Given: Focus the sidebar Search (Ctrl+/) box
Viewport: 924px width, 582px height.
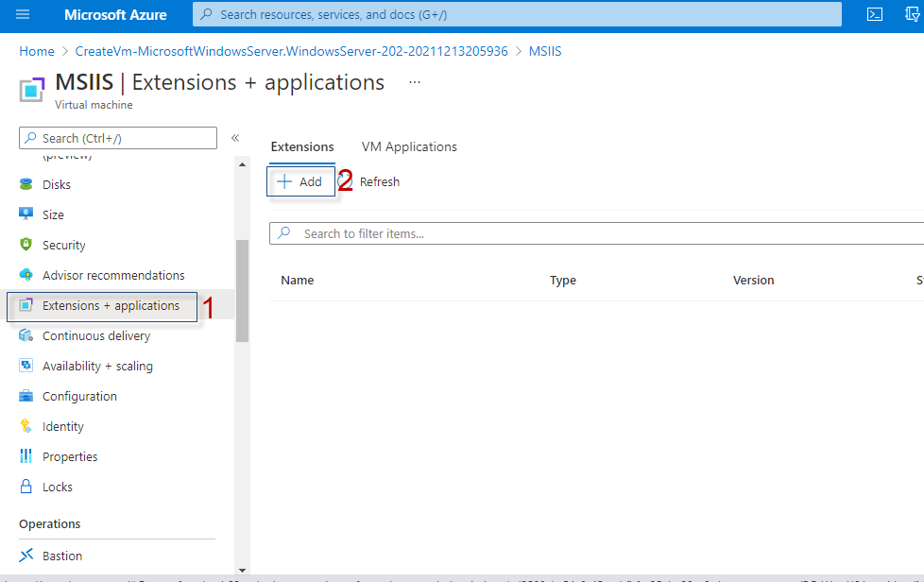Looking at the screenshot, I should [118, 138].
